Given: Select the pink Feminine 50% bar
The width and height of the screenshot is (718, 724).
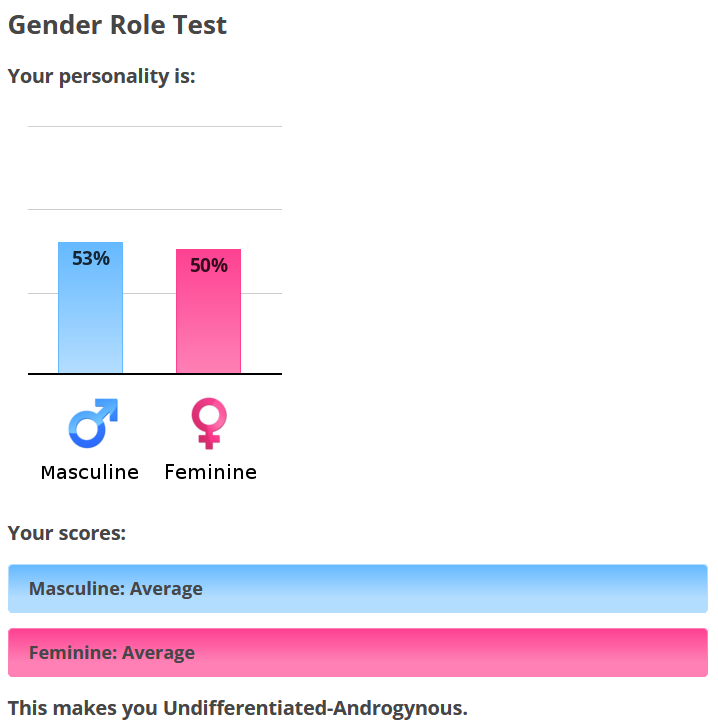Looking at the screenshot, I should point(208,311).
